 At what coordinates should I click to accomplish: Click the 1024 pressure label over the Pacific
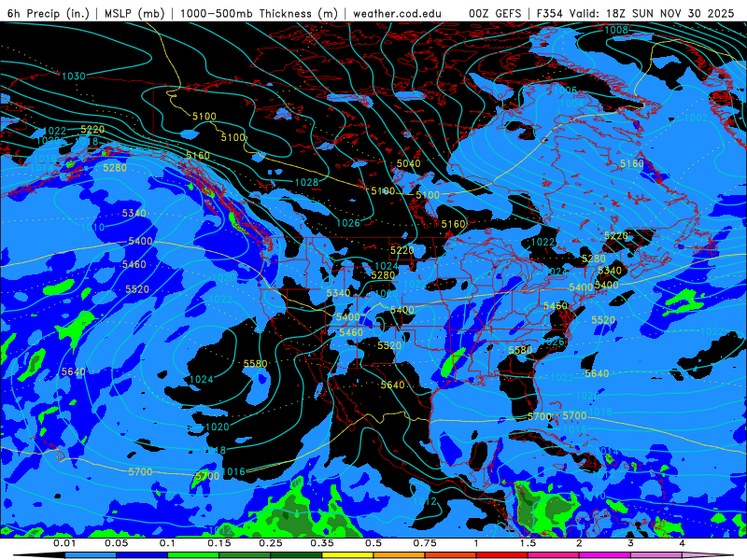click(201, 380)
